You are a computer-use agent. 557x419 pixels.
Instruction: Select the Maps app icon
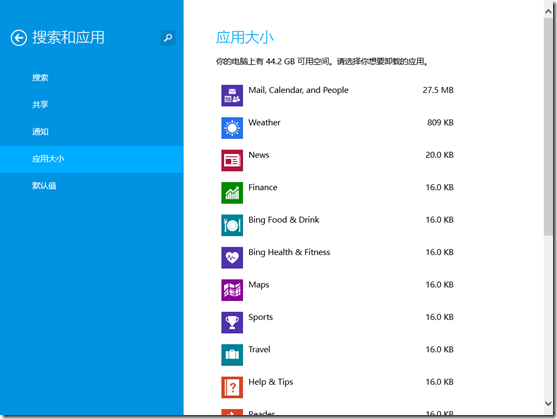point(232,290)
